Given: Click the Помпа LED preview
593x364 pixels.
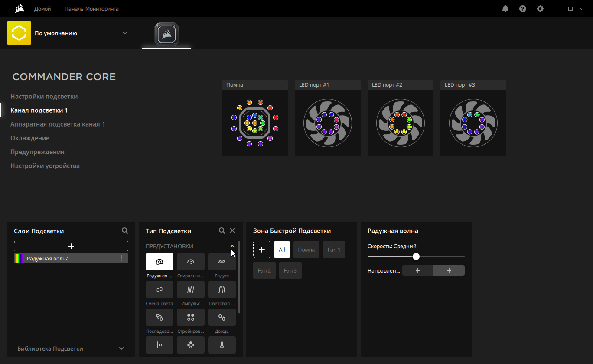Looking at the screenshot, I should pos(255,123).
